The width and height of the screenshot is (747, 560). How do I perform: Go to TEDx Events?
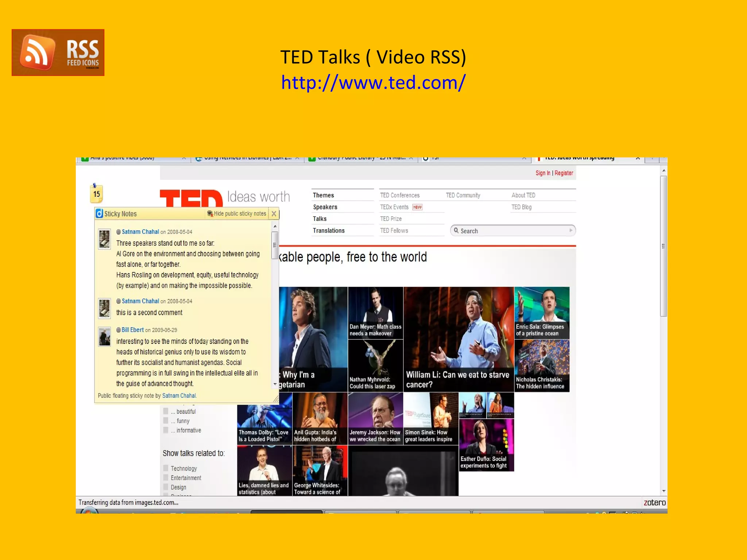point(394,207)
